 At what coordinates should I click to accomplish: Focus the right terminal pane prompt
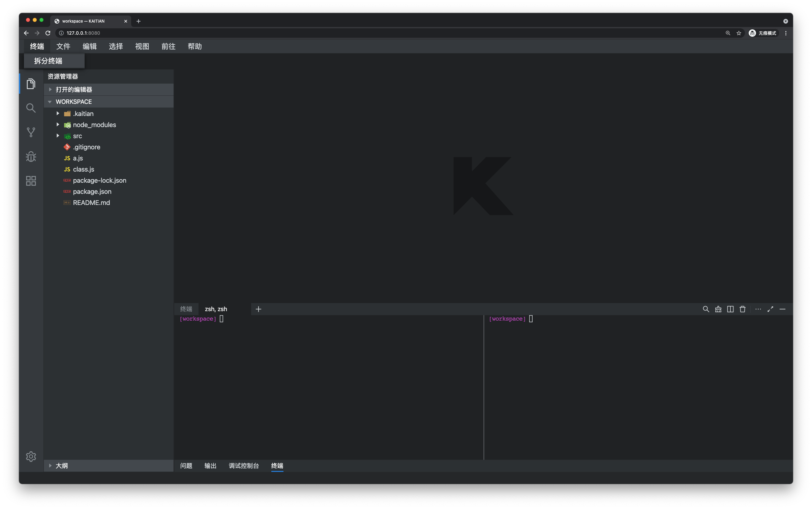point(511,319)
